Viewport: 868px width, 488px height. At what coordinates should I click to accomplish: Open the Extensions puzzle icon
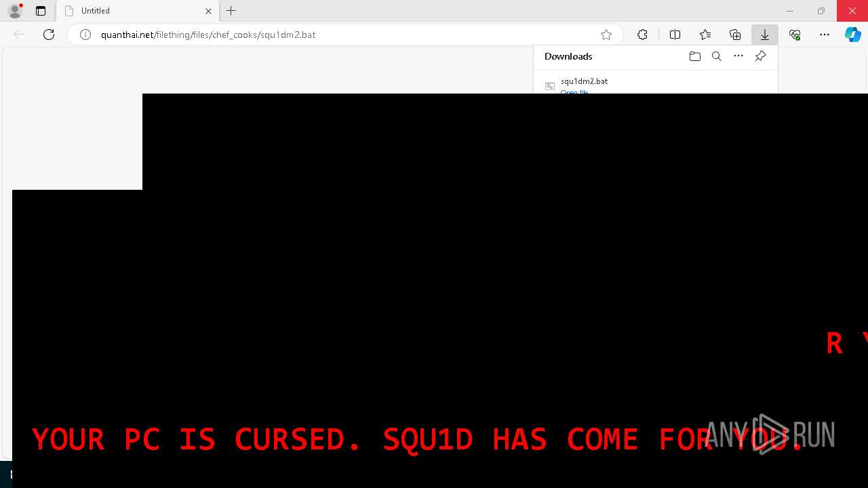642,35
